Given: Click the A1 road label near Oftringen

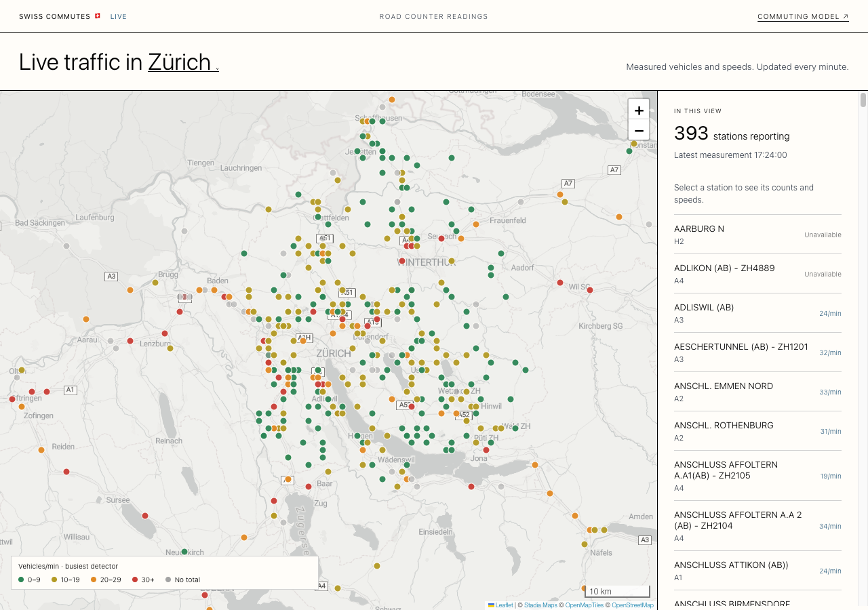Looking at the screenshot, I should [x=71, y=390].
